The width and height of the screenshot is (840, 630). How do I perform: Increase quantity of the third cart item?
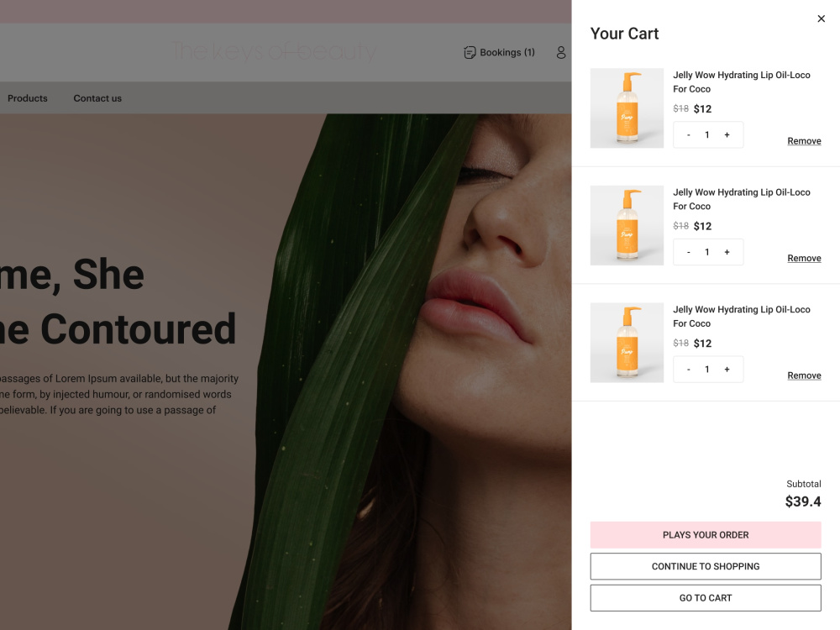[x=727, y=370]
